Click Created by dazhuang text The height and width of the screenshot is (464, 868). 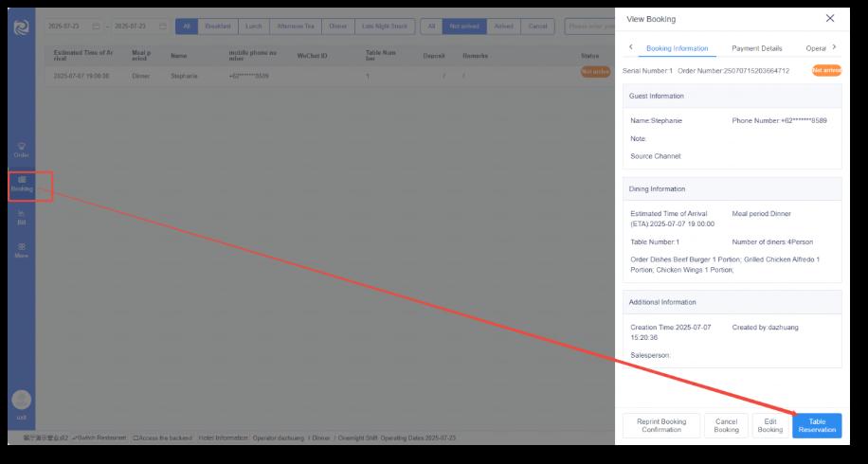[x=765, y=328]
